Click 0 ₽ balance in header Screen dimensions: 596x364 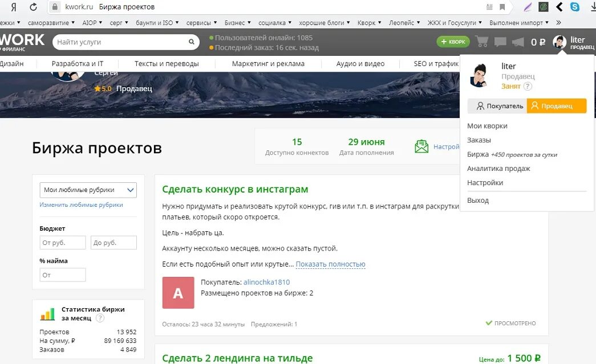pos(538,42)
